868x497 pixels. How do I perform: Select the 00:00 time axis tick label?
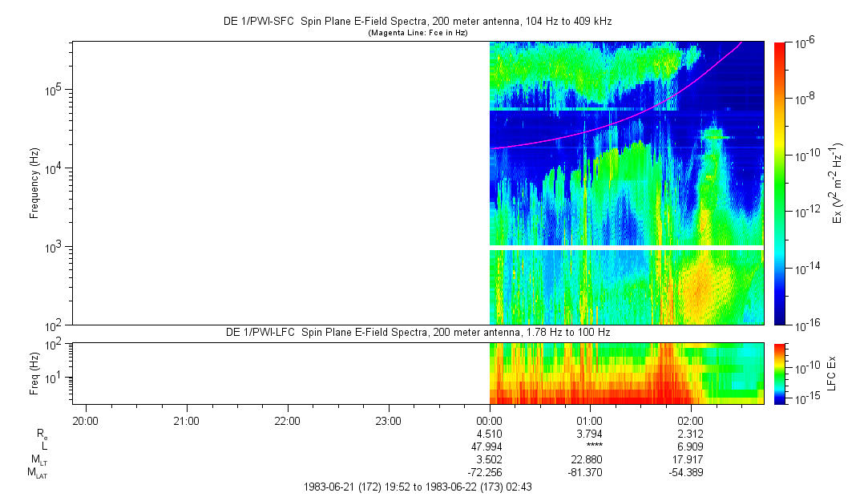coord(489,419)
